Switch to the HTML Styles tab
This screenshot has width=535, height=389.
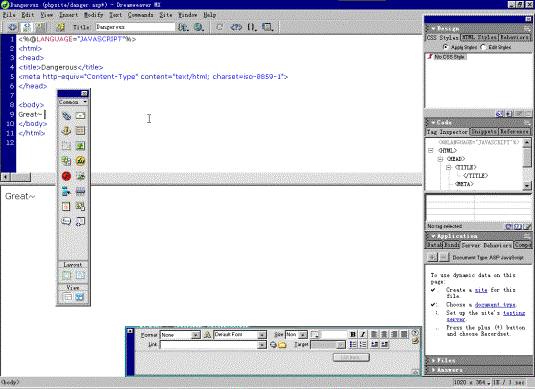[x=479, y=37]
